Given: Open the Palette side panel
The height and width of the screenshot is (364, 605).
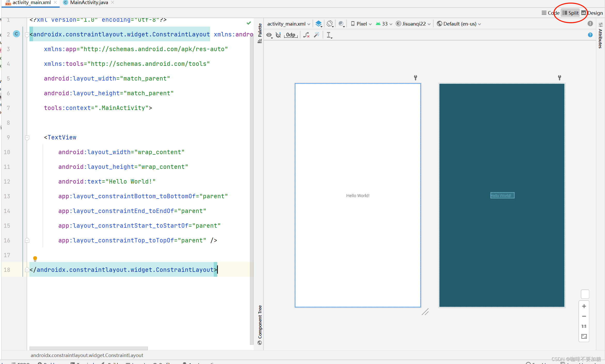Looking at the screenshot, I should tap(260, 33).
